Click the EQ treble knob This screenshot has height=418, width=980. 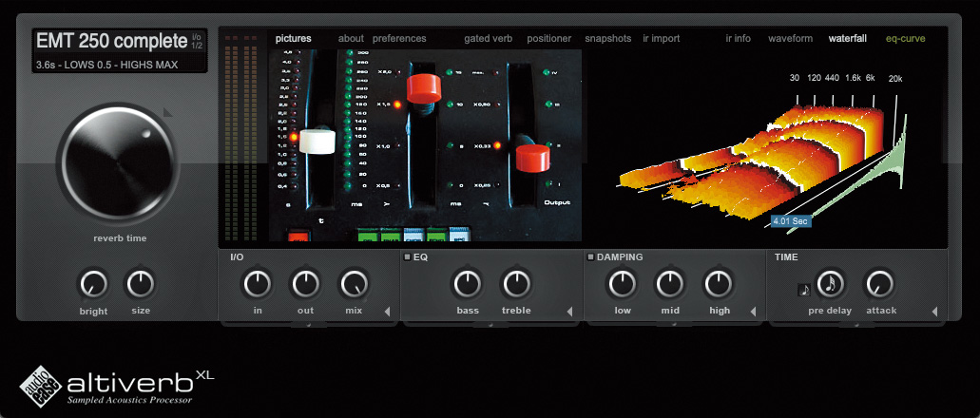[515, 284]
